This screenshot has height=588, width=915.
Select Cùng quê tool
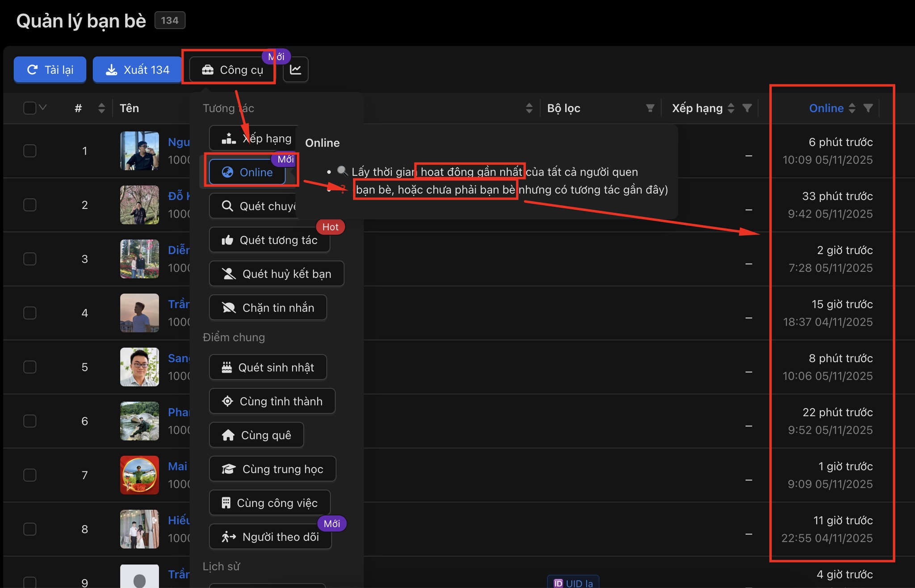pyautogui.click(x=256, y=435)
